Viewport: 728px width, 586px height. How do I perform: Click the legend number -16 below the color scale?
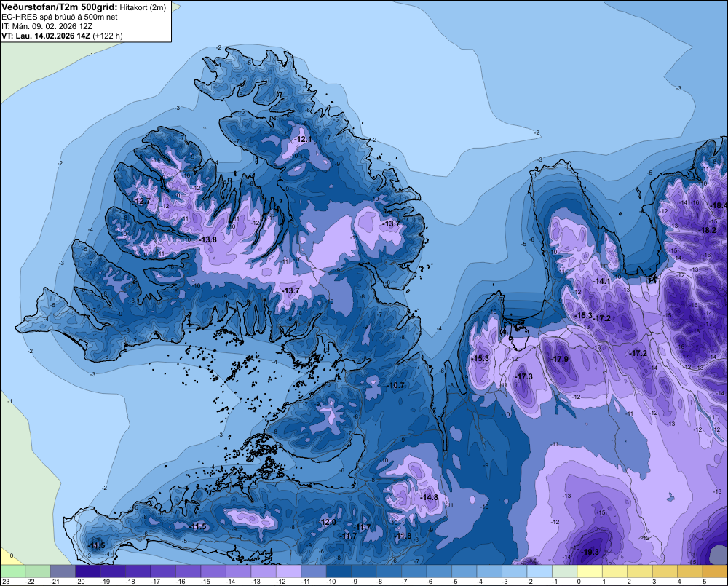pyautogui.click(x=180, y=582)
